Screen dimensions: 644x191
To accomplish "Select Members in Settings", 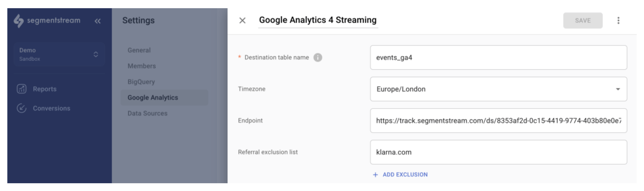I will pyautogui.click(x=142, y=66).
